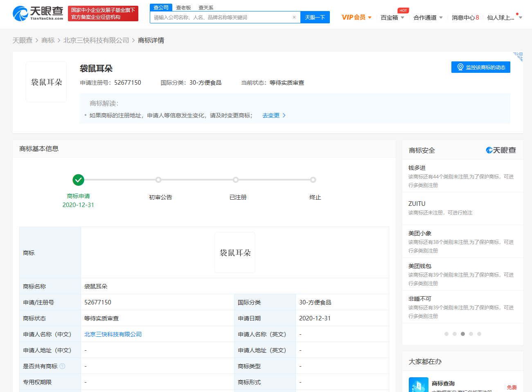The image size is (532, 392).
Task: Click the arrow icon next to 去变更
Action: pos(284,115)
